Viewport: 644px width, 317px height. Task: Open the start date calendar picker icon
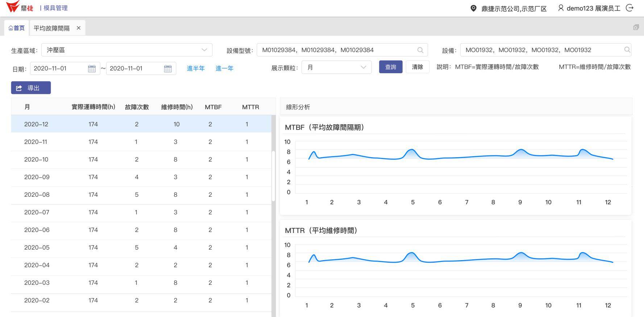pyautogui.click(x=92, y=68)
